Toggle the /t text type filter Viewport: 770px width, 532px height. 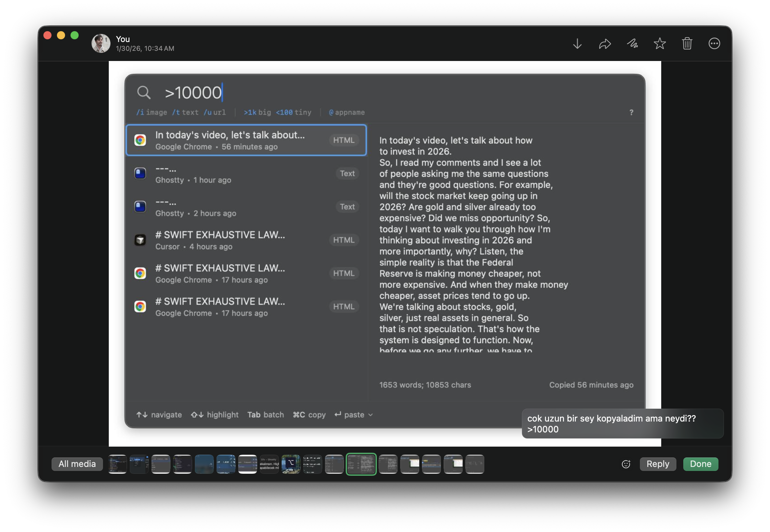tap(185, 112)
